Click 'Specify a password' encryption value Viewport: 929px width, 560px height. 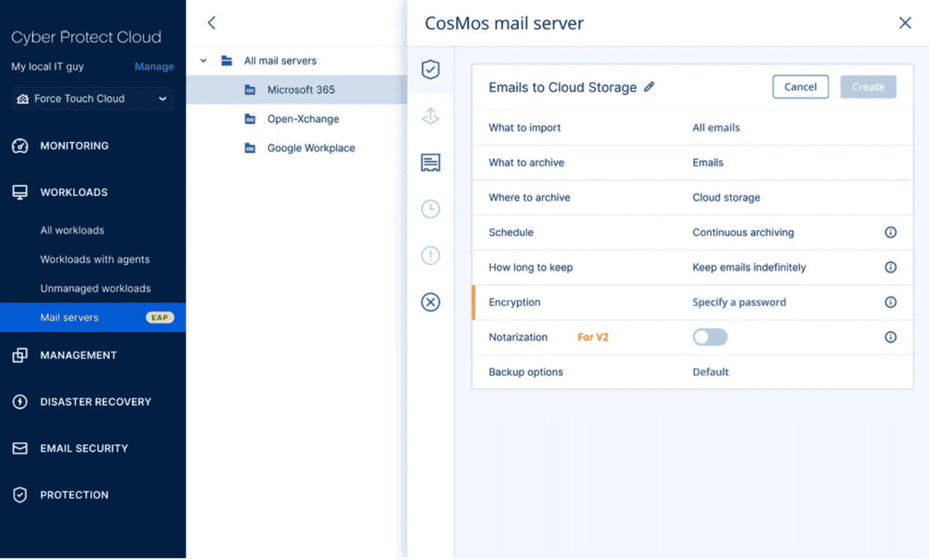coord(739,303)
